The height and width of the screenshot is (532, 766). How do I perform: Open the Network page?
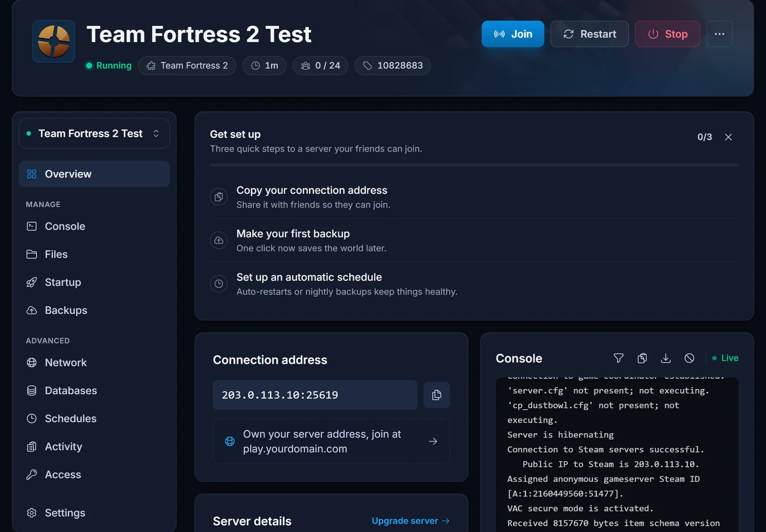(94, 362)
